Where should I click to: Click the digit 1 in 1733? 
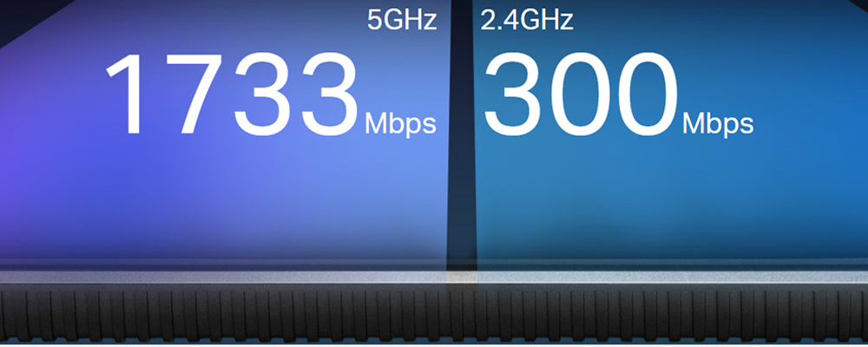[x=126, y=95]
